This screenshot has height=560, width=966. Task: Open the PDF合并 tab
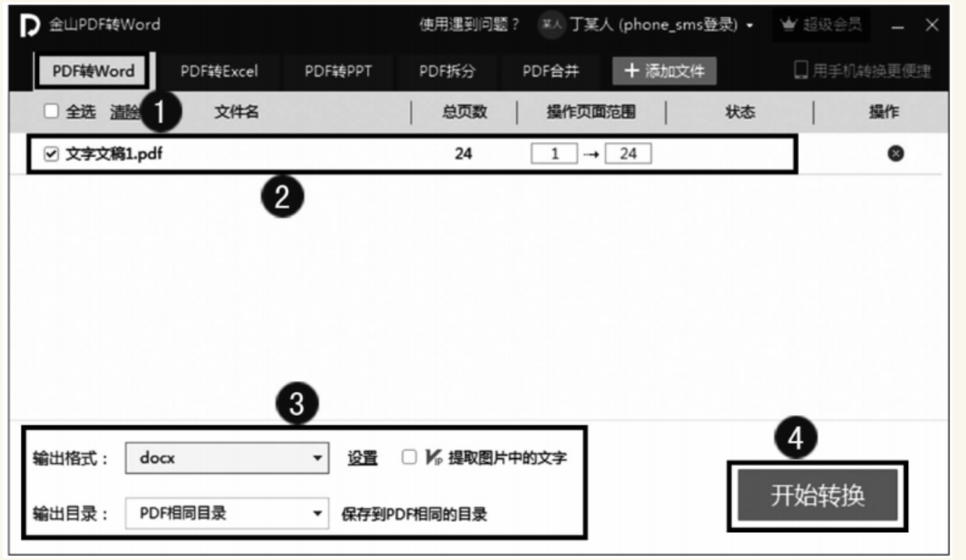coord(551,71)
